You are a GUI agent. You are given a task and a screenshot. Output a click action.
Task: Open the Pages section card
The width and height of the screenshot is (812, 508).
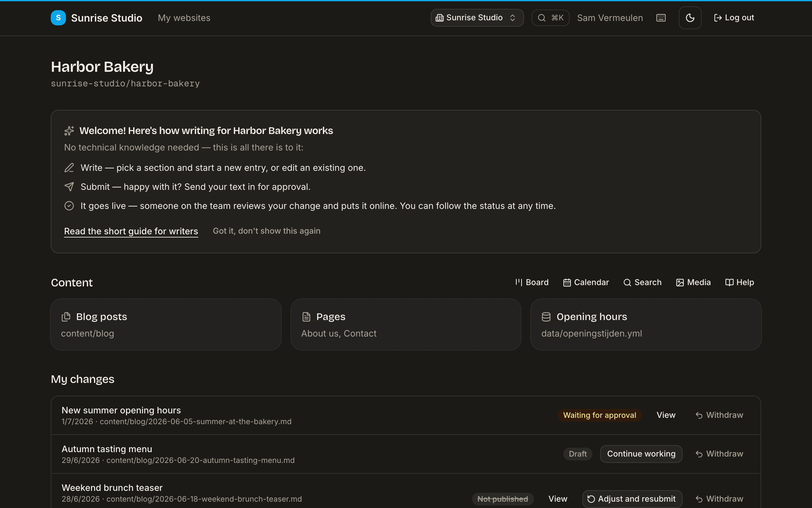[x=406, y=324]
